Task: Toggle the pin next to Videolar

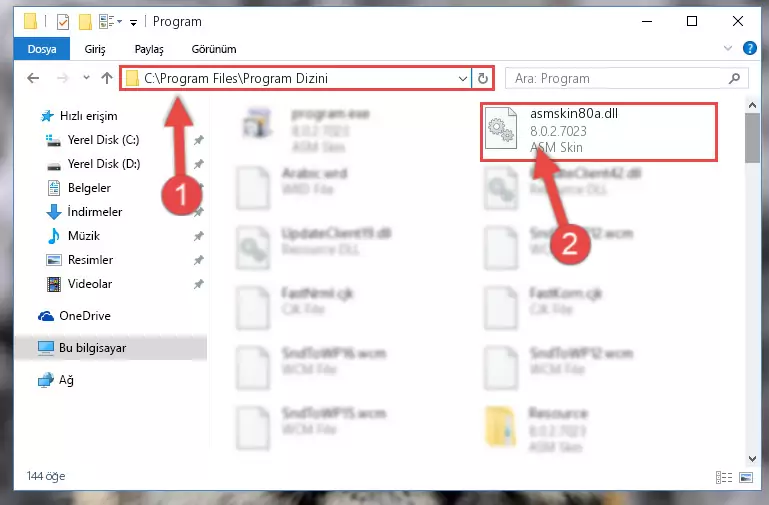Action: tap(198, 284)
